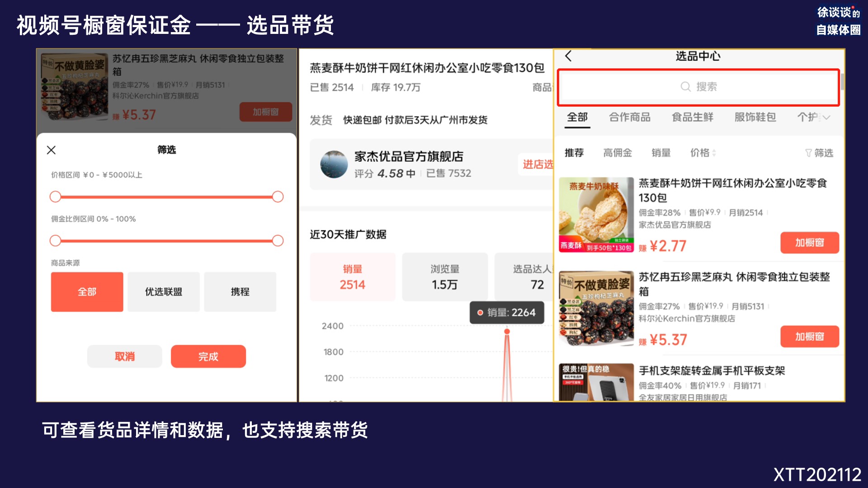Viewport: 868px width, 488px height.
Task: Switch to the 食品生鲜 category tab
Action: pyautogui.click(x=692, y=117)
